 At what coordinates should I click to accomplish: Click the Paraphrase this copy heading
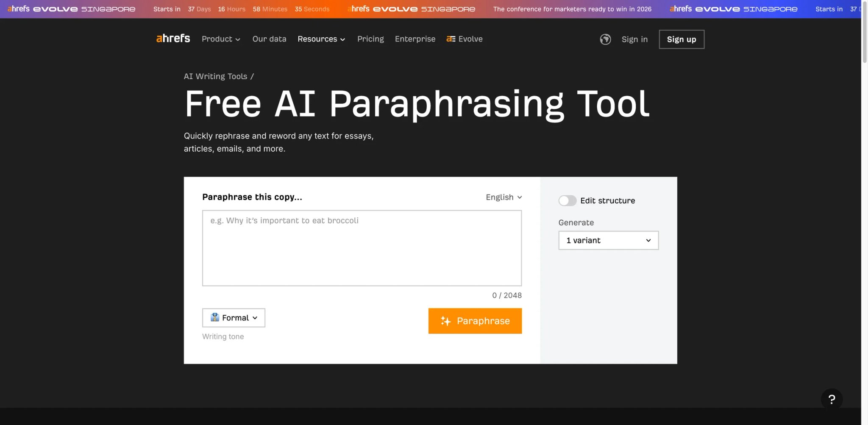pos(252,197)
